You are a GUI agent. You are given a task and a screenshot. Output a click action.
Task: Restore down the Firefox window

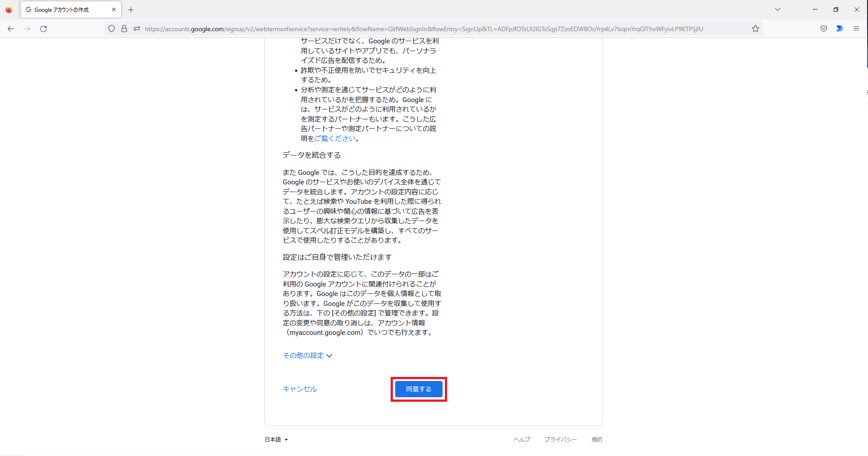click(836, 9)
